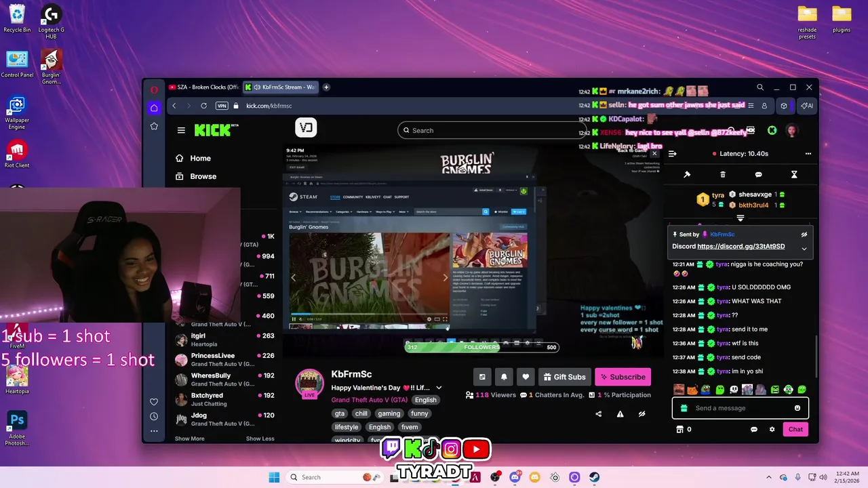
Task: Click in the Kick search field
Action: tap(492, 130)
